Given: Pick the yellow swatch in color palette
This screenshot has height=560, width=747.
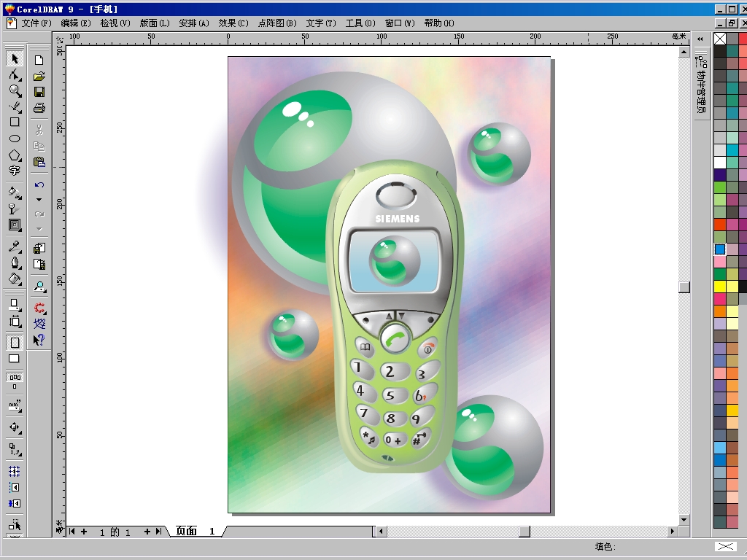Looking at the screenshot, I should (x=720, y=286).
